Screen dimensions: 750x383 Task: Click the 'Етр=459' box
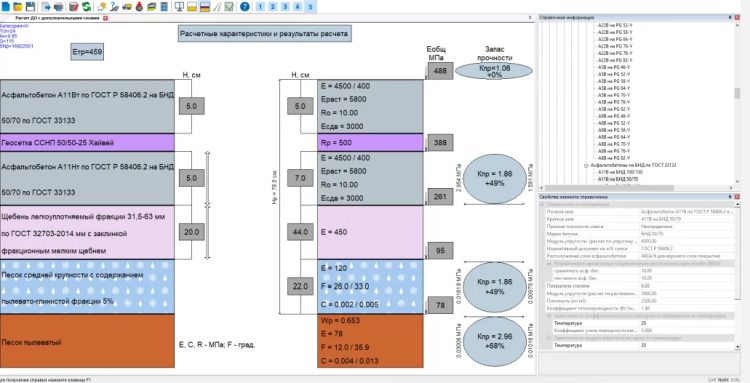pos(87,52)
